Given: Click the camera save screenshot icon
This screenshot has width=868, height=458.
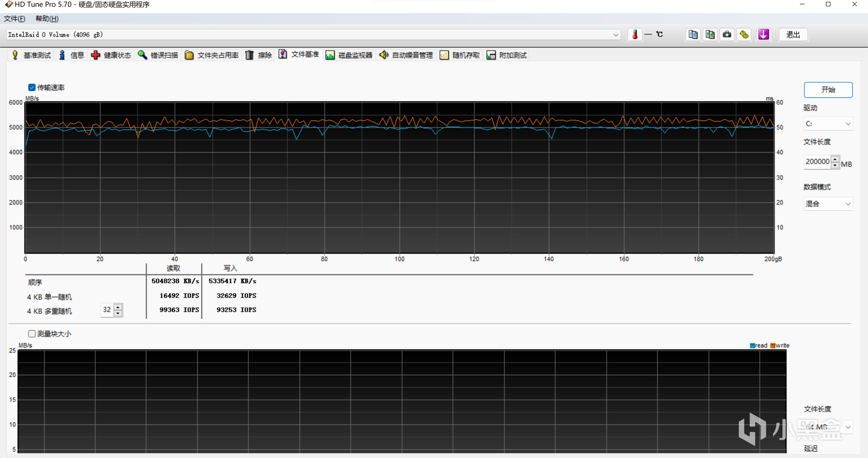Looking at the screenshot, I should 727,35.
